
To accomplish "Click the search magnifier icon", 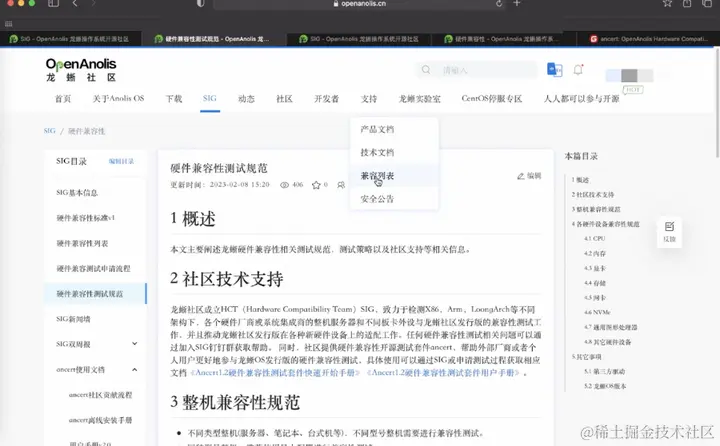I will (x=426, y=70).
